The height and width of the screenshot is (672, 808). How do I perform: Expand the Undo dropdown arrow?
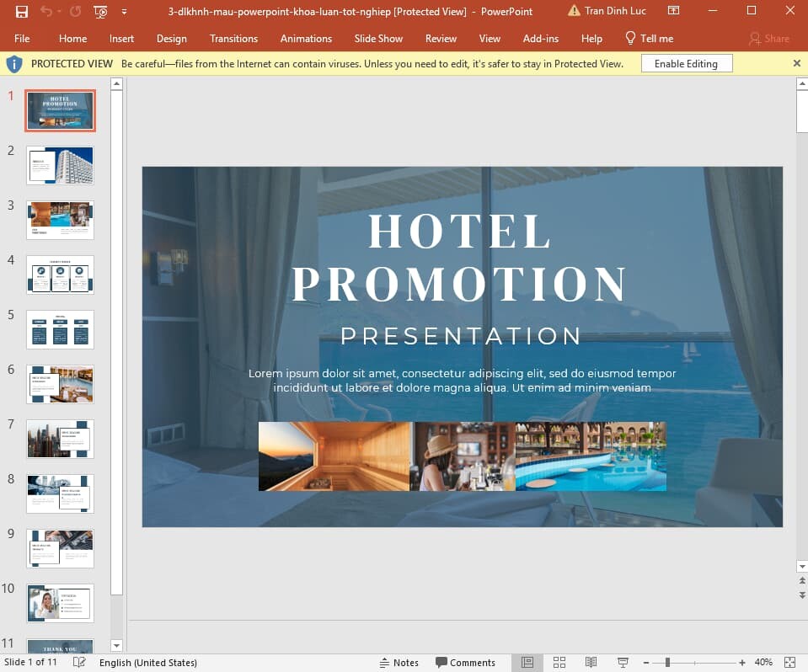point(57,12)
